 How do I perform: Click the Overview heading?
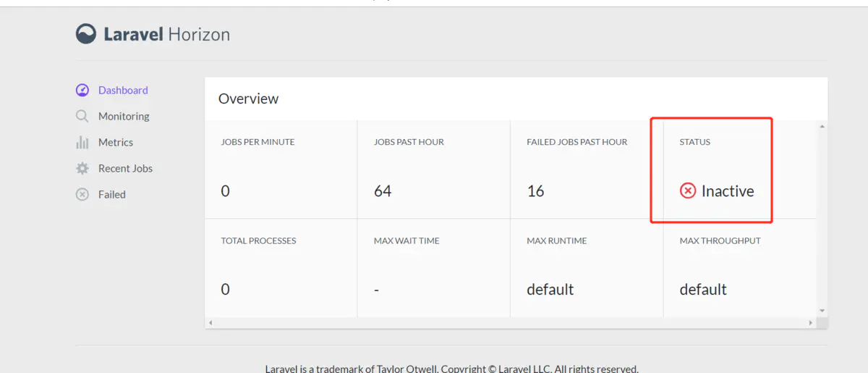[248, 99]
